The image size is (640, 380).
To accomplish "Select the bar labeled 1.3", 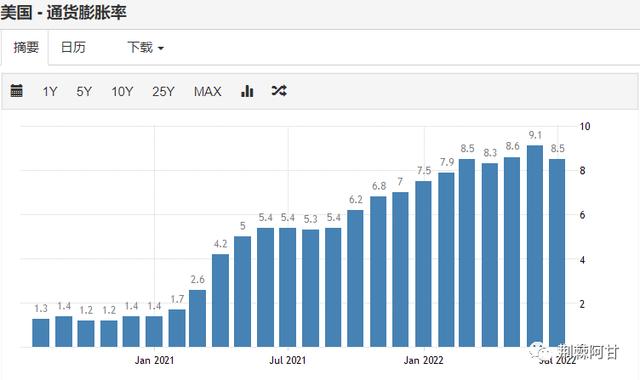I will coord(41,333).
